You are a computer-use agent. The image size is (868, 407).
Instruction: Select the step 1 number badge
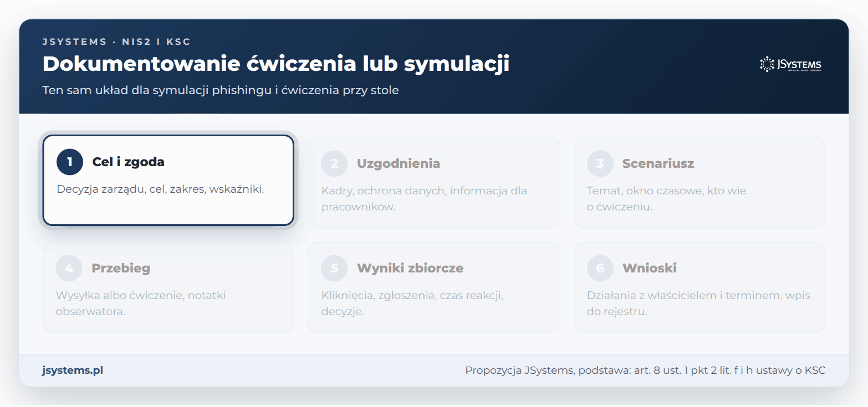point(70,162)
